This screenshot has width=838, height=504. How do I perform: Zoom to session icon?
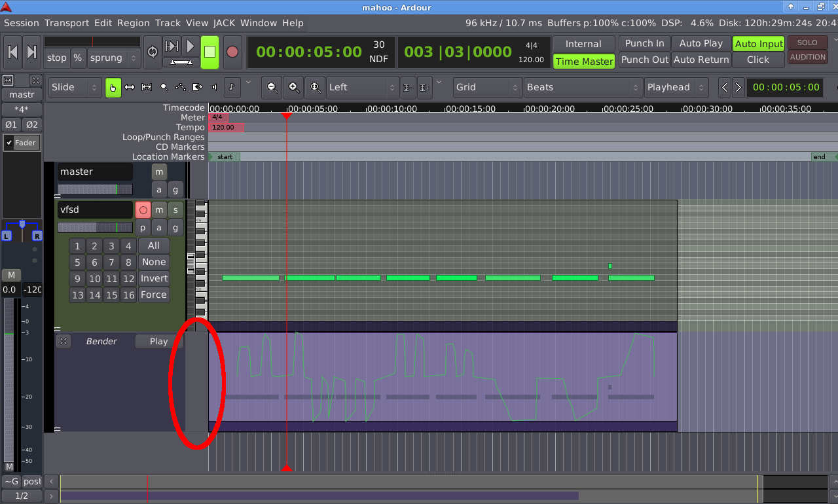[x=316, y=87]
